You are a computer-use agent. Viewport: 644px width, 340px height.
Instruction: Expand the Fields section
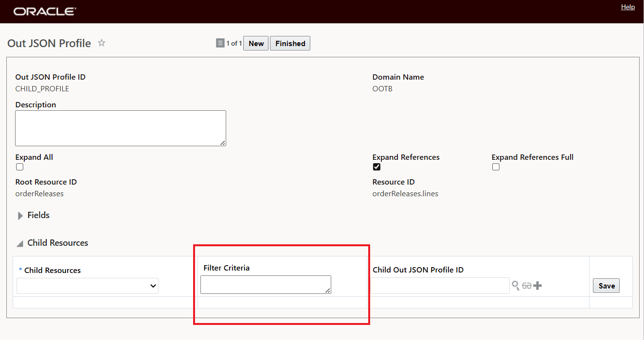[20, 215]
